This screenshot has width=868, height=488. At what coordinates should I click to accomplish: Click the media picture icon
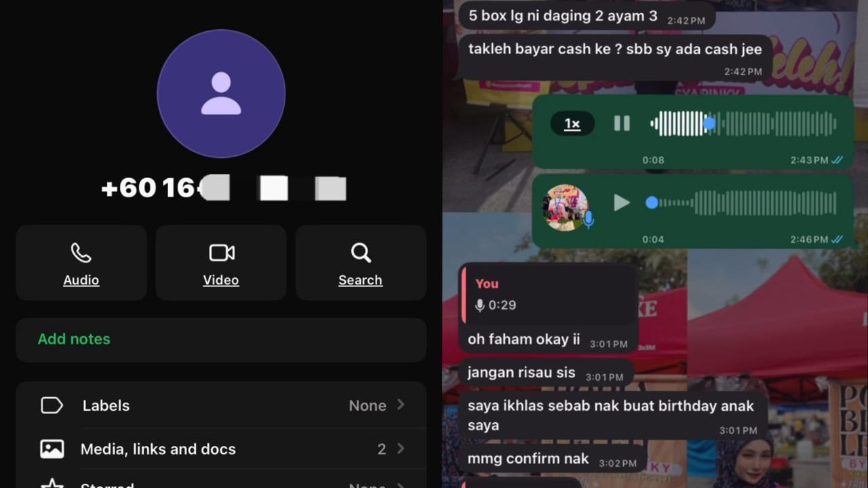point(52,449)
